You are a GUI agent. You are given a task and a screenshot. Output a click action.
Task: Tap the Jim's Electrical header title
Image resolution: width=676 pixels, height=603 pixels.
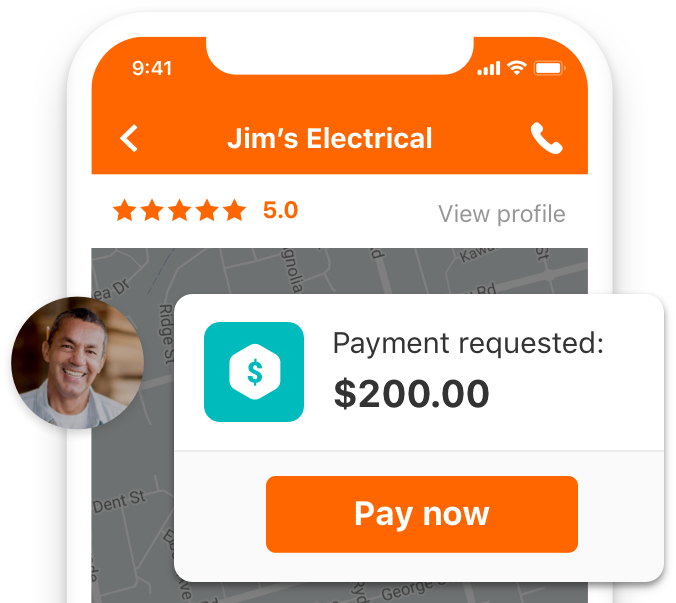(330, 138)
